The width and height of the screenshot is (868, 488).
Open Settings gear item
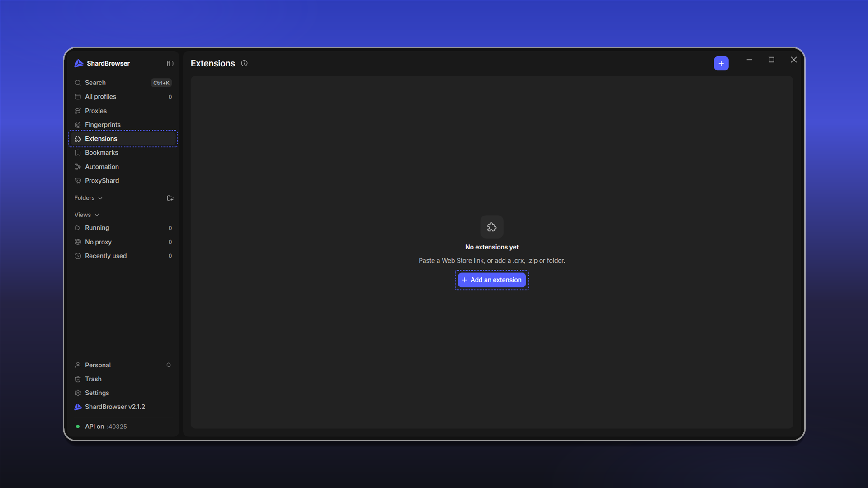point(123,393)
